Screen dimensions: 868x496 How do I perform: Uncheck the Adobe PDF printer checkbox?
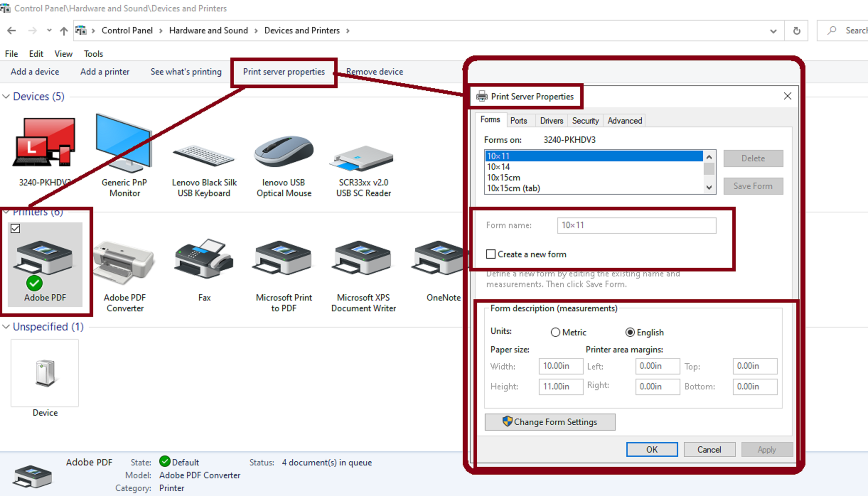[x=15, y=228]
